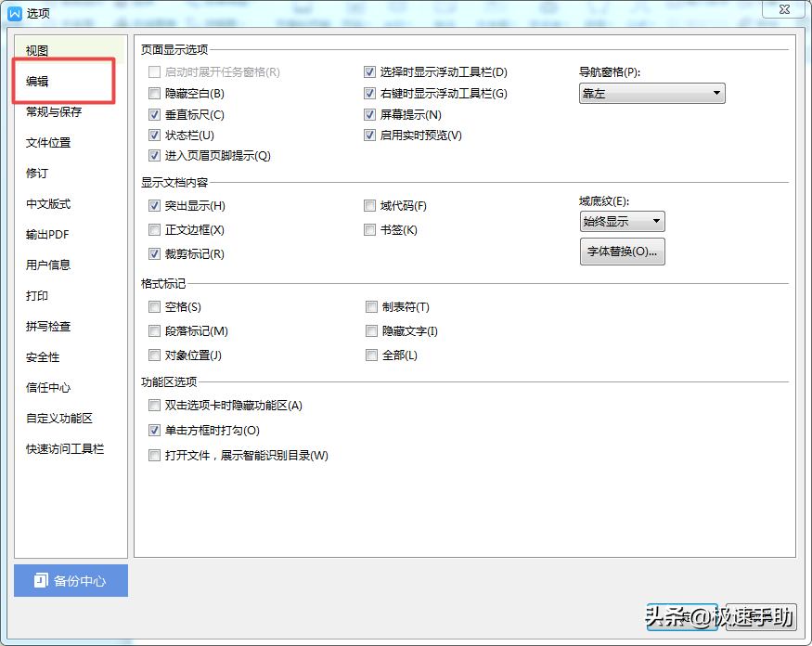Enable 打开文件，展示智能识别目录(W)

(x=154, y=456)
